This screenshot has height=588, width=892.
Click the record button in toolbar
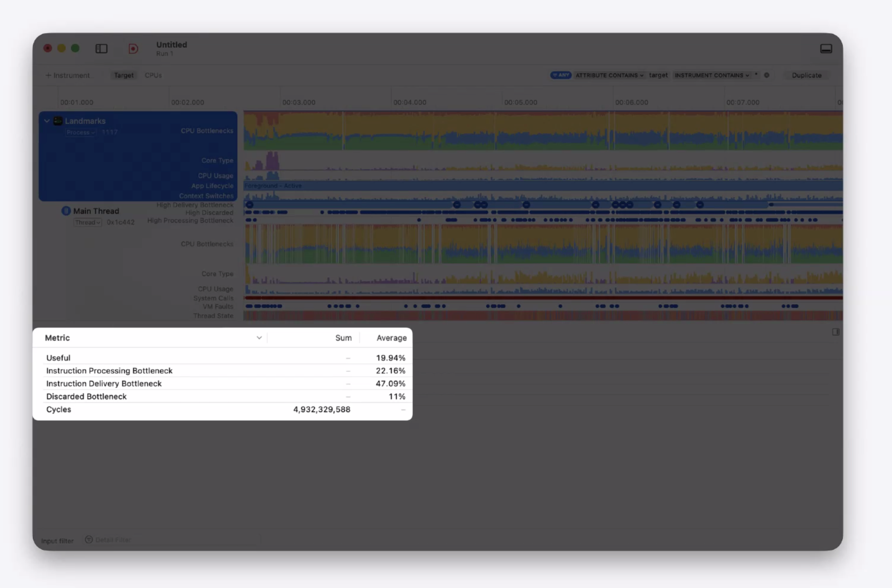coord(133,49)
